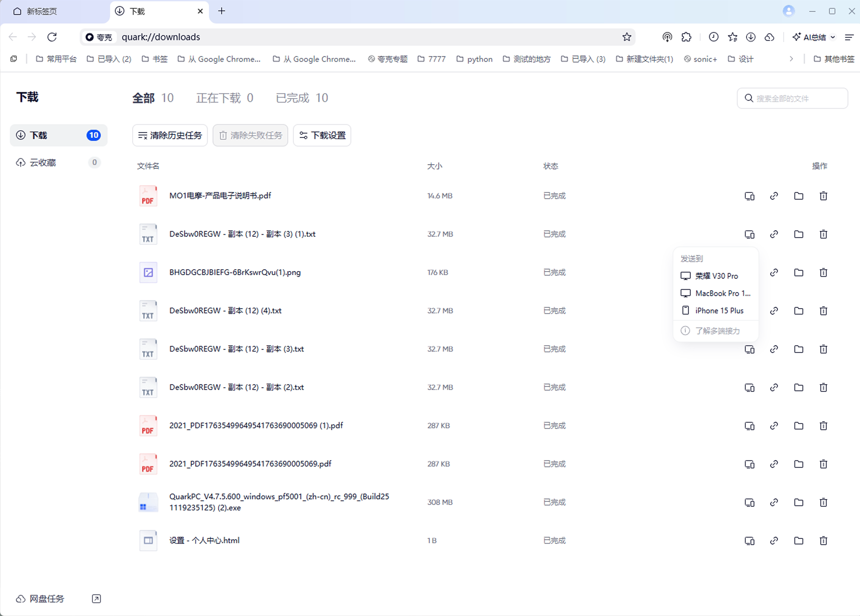860x616 pixels.
Task: Show more bookmarks via chevron
Action: (791, 59)
